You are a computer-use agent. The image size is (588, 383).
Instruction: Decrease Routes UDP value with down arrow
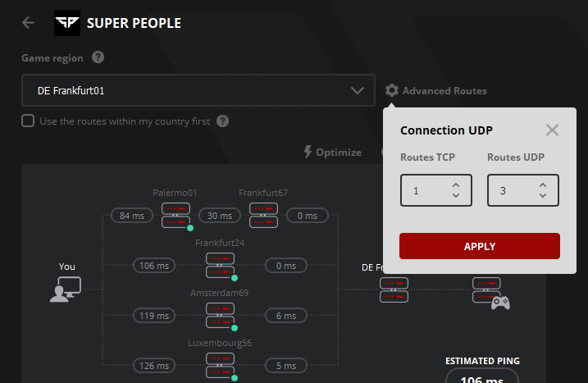click(543, 195)
